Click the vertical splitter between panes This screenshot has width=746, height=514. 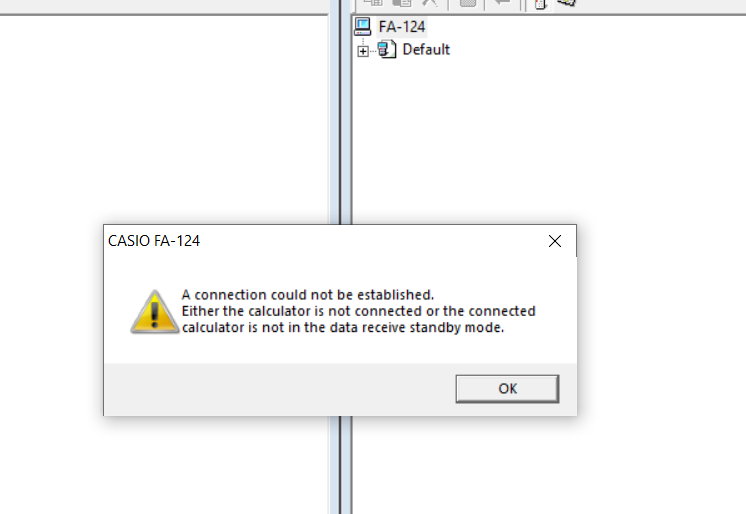[340, 119]
